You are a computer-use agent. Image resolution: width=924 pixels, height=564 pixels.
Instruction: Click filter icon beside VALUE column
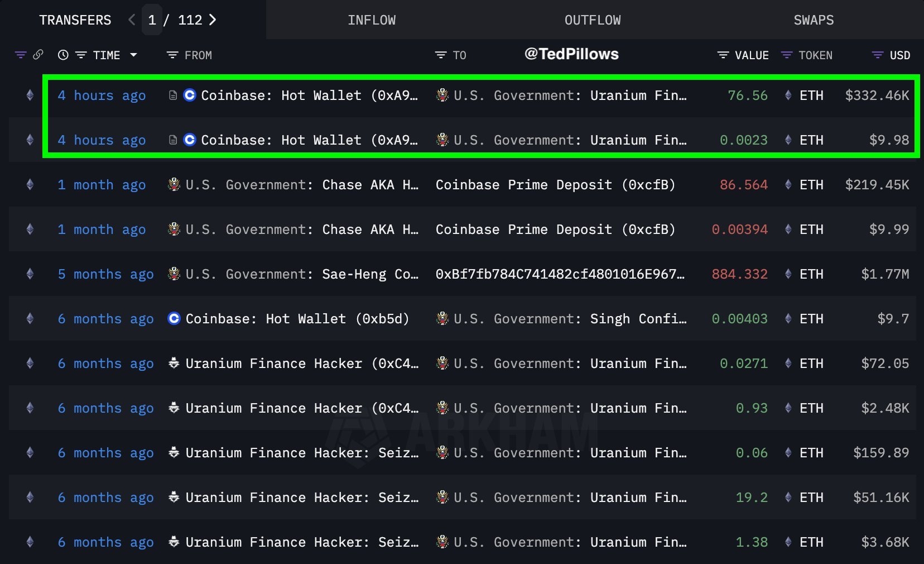coord(723,55)
